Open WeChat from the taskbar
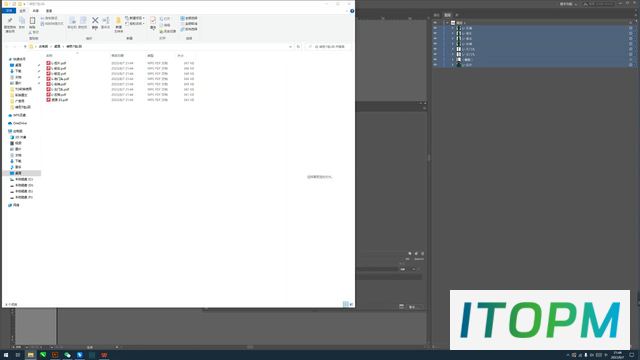Viewport: 640px width, 360px height. 67,355
